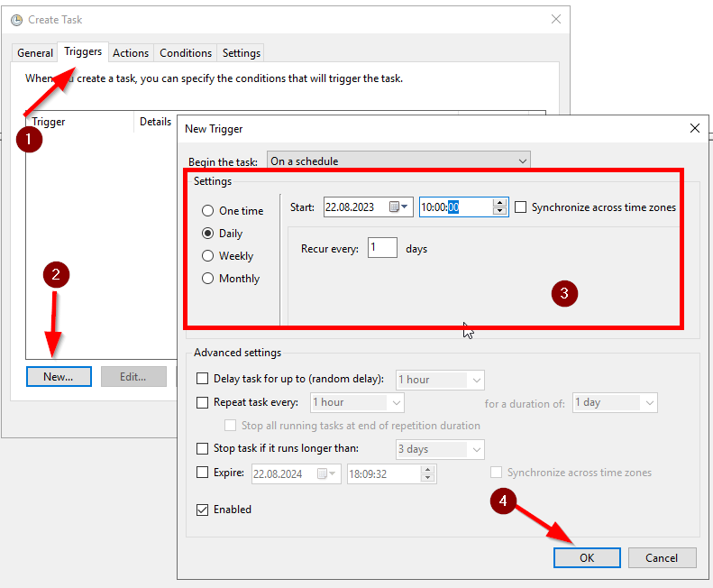Pick the One time schedule option
Screen dimensions: 713x588
[x=208, y=211]
